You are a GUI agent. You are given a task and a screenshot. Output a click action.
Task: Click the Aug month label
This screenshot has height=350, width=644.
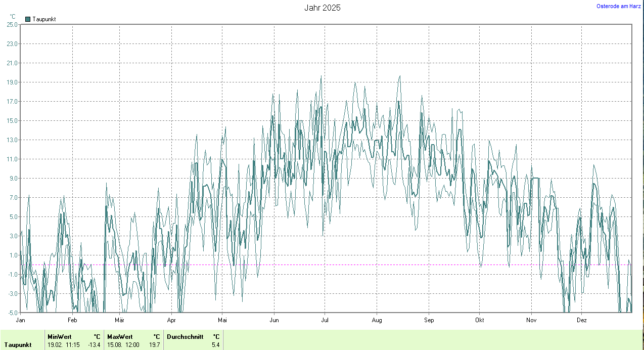coord(377,320)
